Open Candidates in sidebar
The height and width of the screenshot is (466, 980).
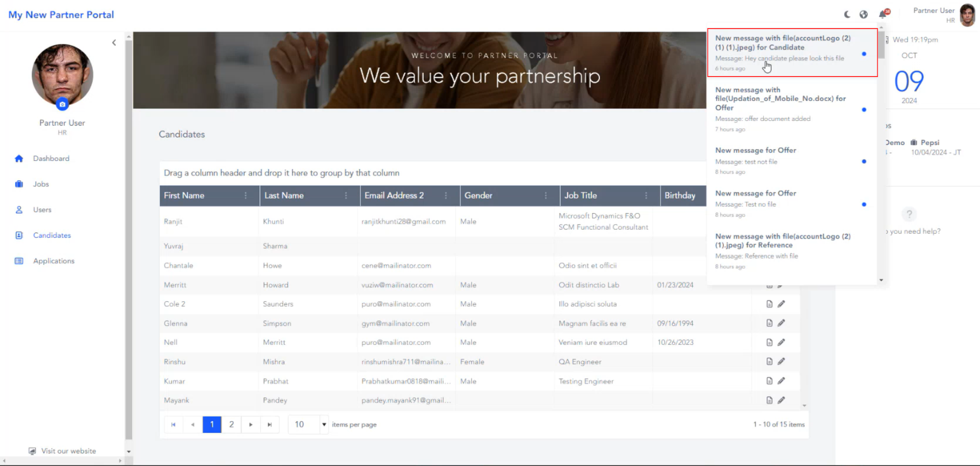[52, 235]
